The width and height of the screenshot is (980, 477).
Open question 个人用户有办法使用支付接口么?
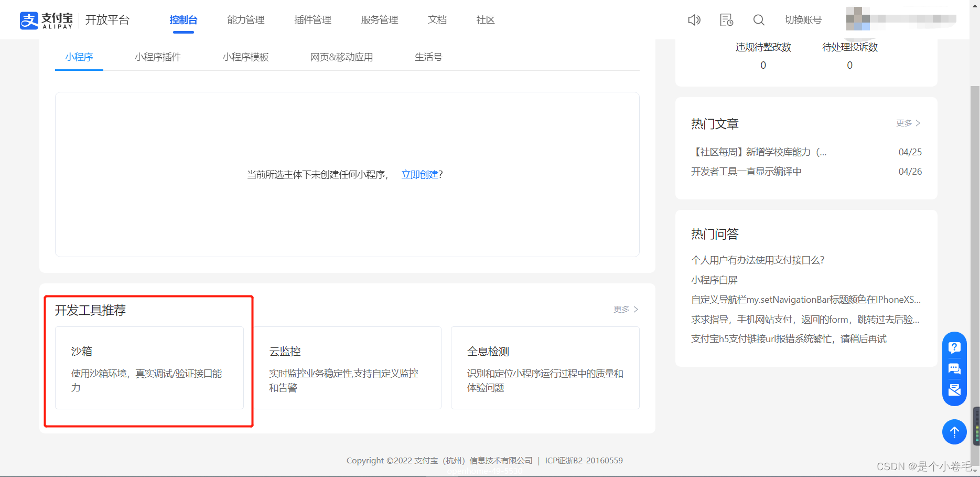point(758,260)
